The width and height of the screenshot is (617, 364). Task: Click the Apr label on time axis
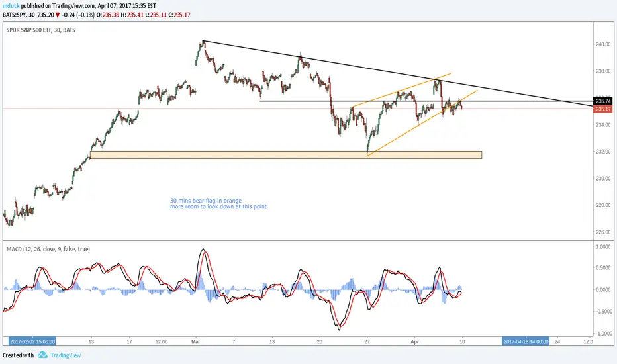point(414,341)
